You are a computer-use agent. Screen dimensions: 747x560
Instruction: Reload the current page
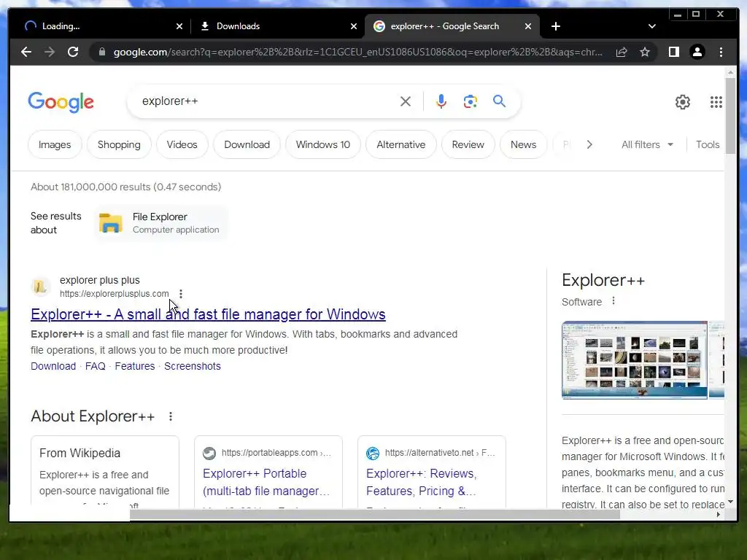[73, 52]
